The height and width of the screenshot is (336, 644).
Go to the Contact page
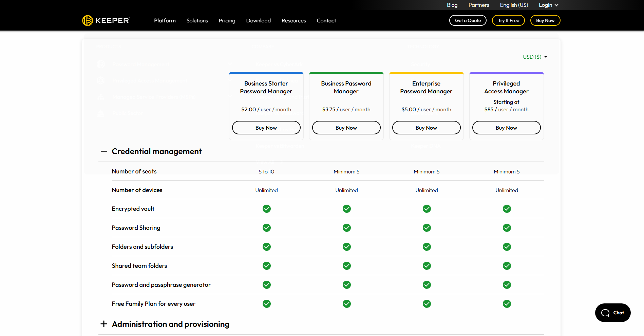[x=326, y=21]
